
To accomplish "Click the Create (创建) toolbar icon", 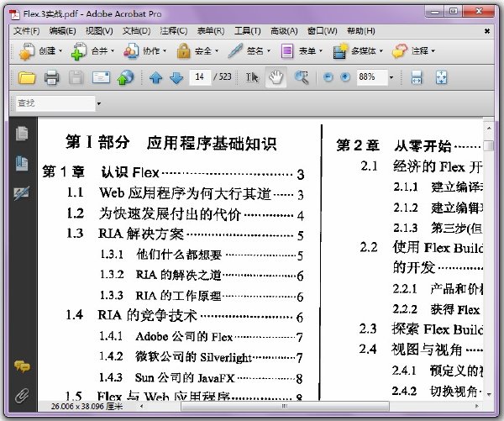I will tap(26, 51).
